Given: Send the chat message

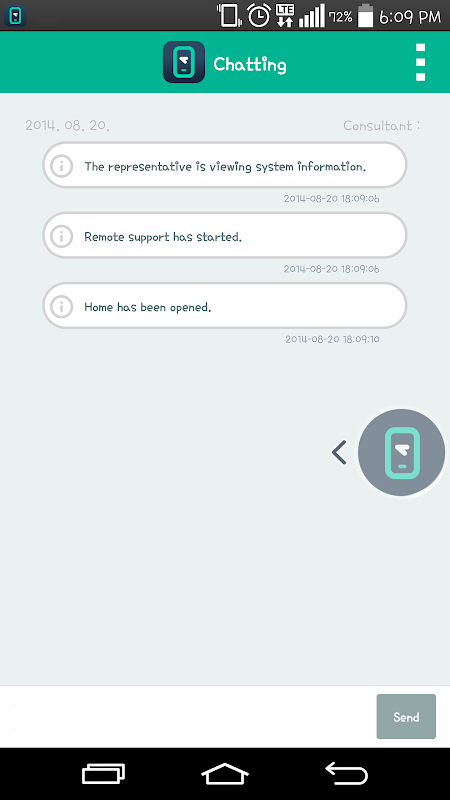Looking at the screenshot, I should tap(406, 716).
